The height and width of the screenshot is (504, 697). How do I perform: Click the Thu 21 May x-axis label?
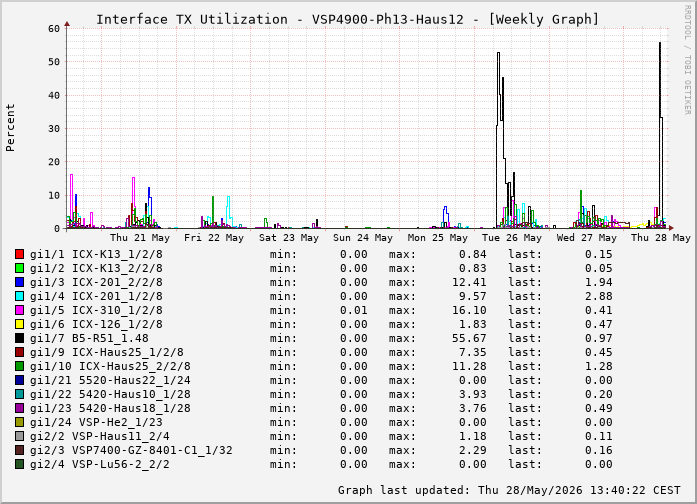point(140,238)
